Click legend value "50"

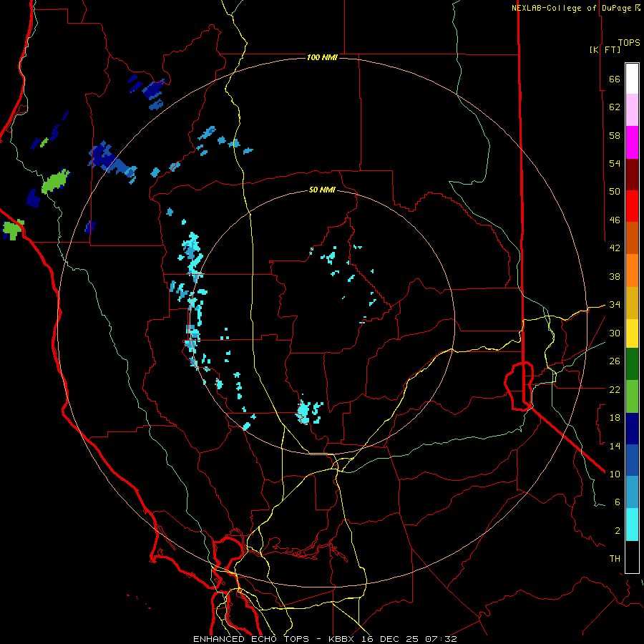click(615, 191)
